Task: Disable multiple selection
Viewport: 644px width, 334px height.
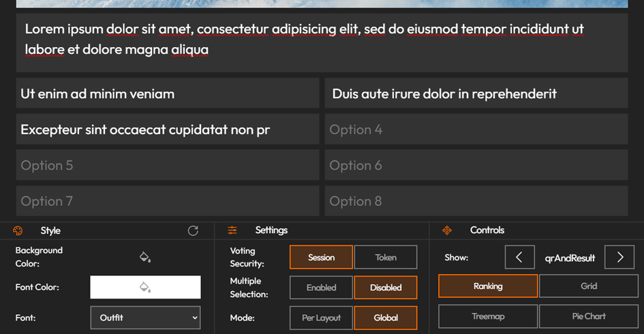Action: [386, 287]
